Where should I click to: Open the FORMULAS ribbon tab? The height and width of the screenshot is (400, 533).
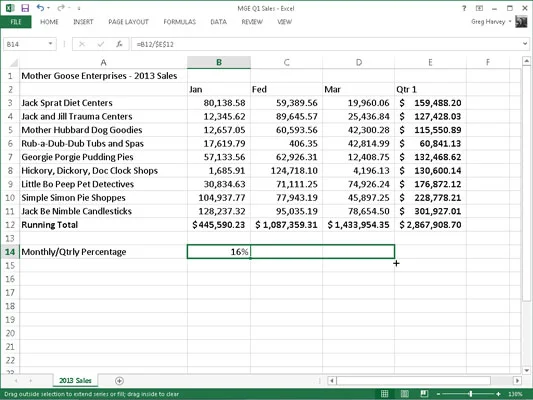pos(179,22)
